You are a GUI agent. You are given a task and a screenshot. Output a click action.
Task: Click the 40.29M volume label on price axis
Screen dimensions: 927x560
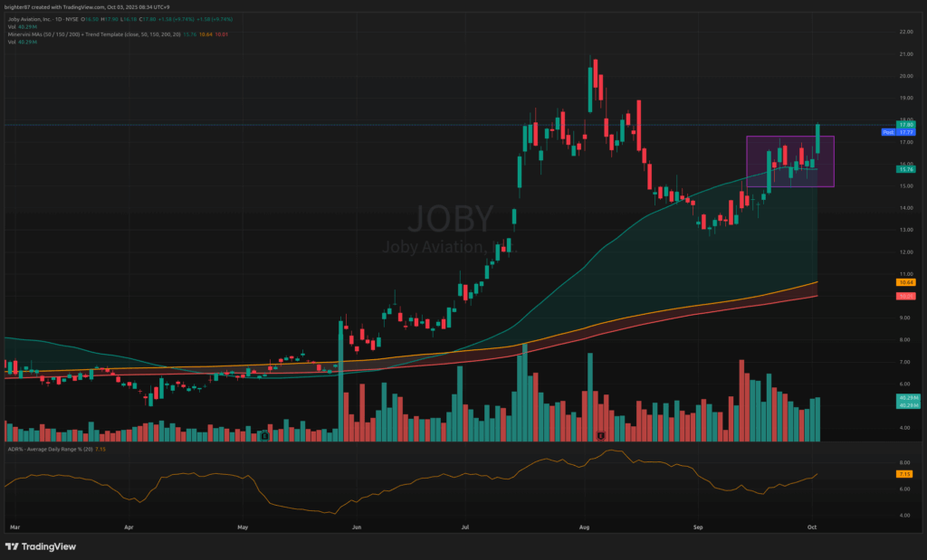[x=903, y=398]
